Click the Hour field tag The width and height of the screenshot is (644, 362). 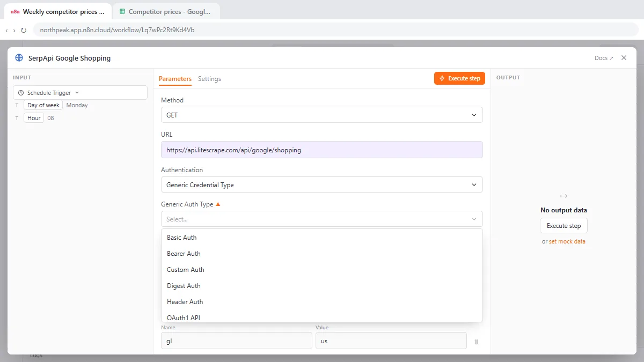(x=34, y=118)
